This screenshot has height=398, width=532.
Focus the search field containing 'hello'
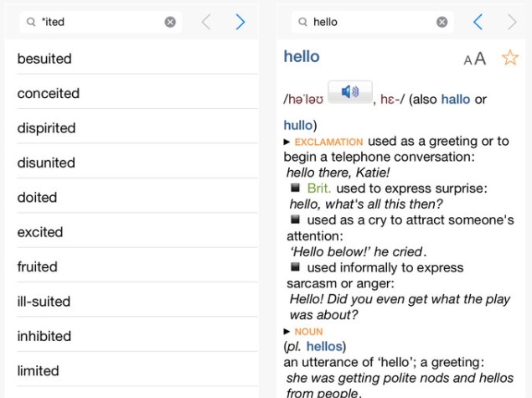[372, 22]
